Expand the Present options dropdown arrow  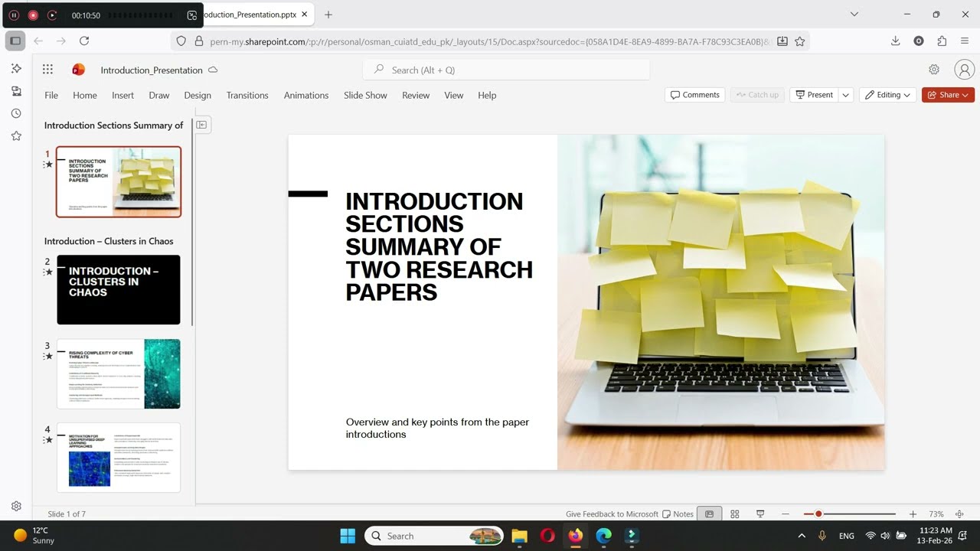[846, 95]
